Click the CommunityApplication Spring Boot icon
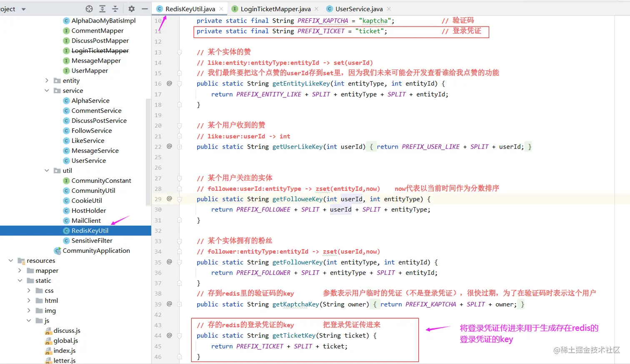 [x=58, y=251]
